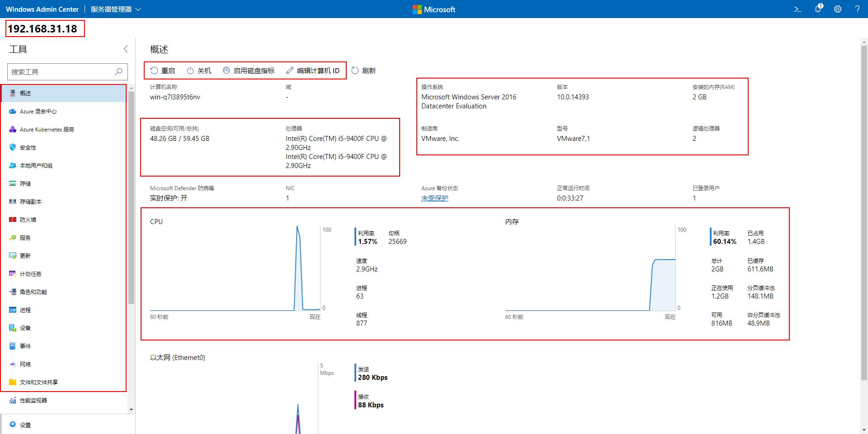The image size is (868, 434).
Task: Click the search magnifier icon in tools box
Action: tap(118, 71)
